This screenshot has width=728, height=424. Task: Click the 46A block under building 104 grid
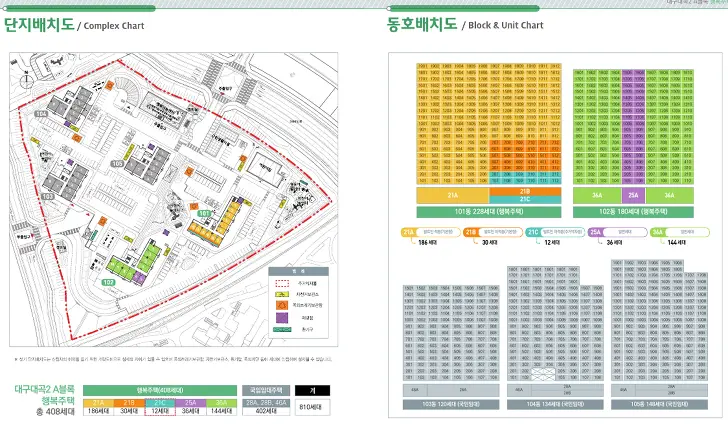coord(519,390)
